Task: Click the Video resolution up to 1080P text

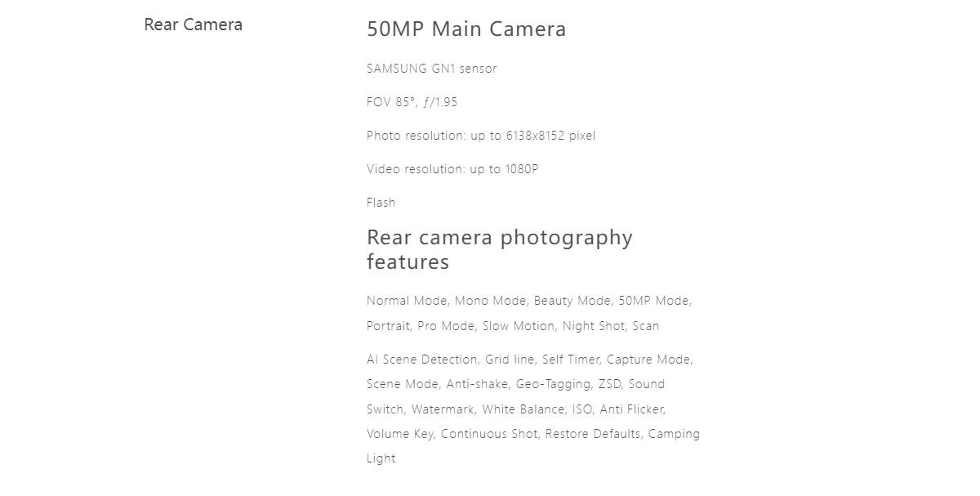Action: (452, 169)
